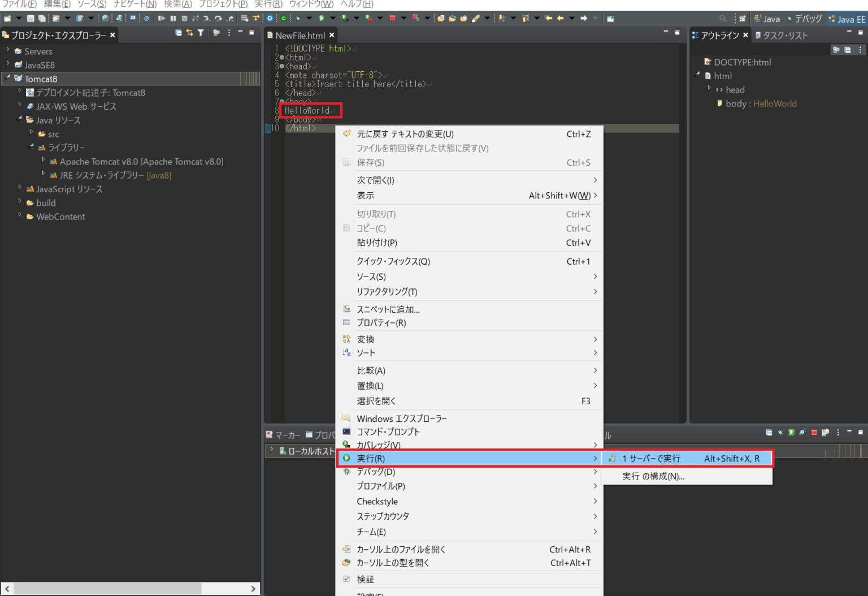
Task: Switch to the アウトライン tab
Action: [721, 34]
